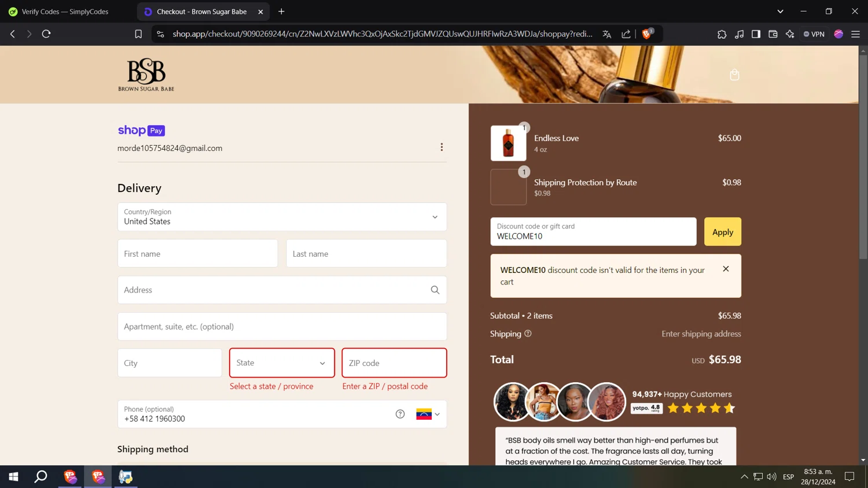Open browser extensions puzzle icon
The height and width of the screenshot is (488, 868).
click(722, 34)
